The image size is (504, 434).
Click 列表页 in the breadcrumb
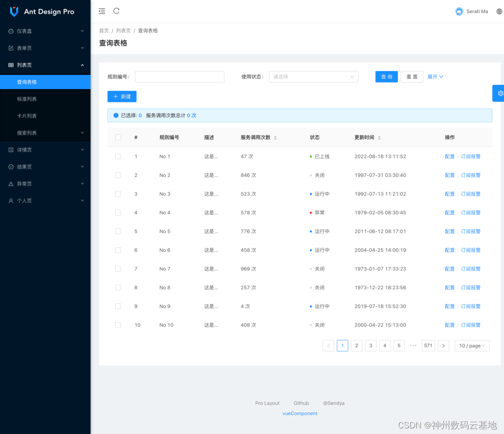pos(123,31)
